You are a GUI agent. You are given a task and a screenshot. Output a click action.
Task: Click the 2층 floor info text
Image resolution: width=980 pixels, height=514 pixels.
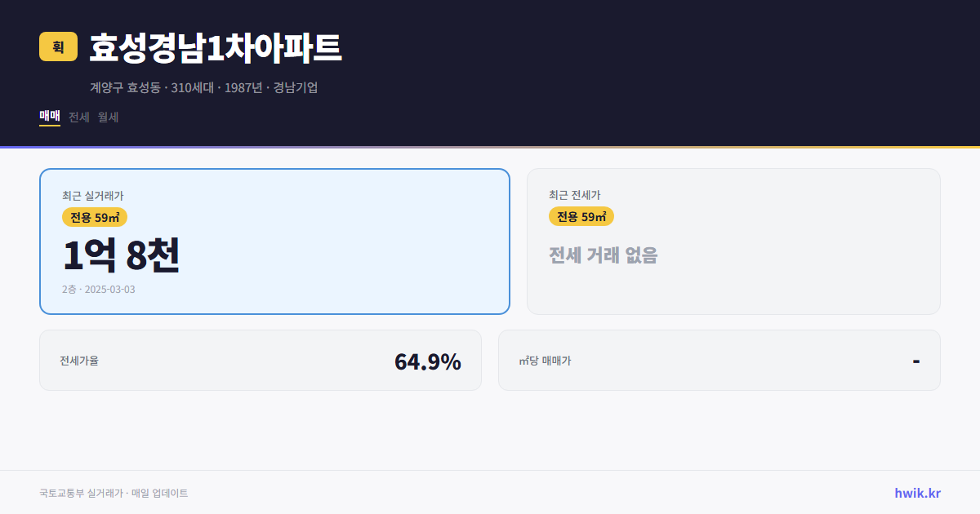68,289
